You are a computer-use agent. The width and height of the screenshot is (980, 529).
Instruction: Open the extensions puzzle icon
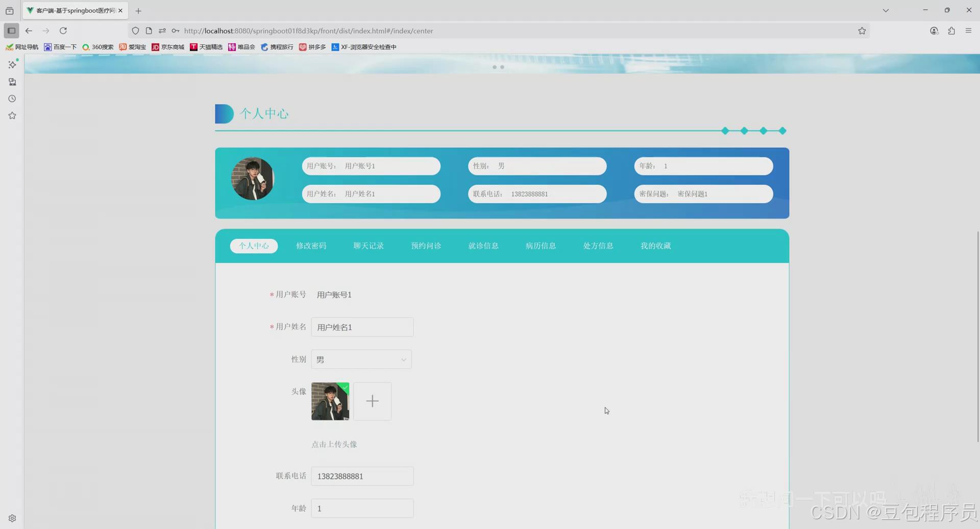click(951, 31)
